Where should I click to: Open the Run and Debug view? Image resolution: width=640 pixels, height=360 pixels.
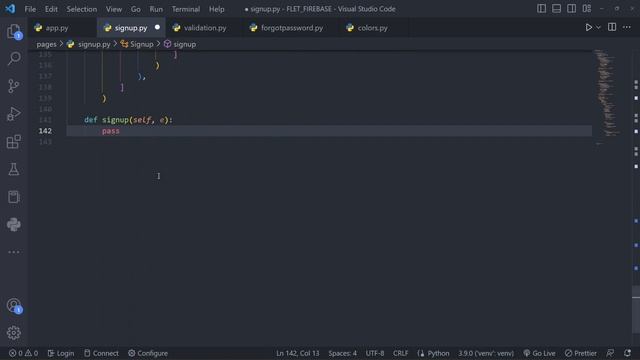pos(14,114)
